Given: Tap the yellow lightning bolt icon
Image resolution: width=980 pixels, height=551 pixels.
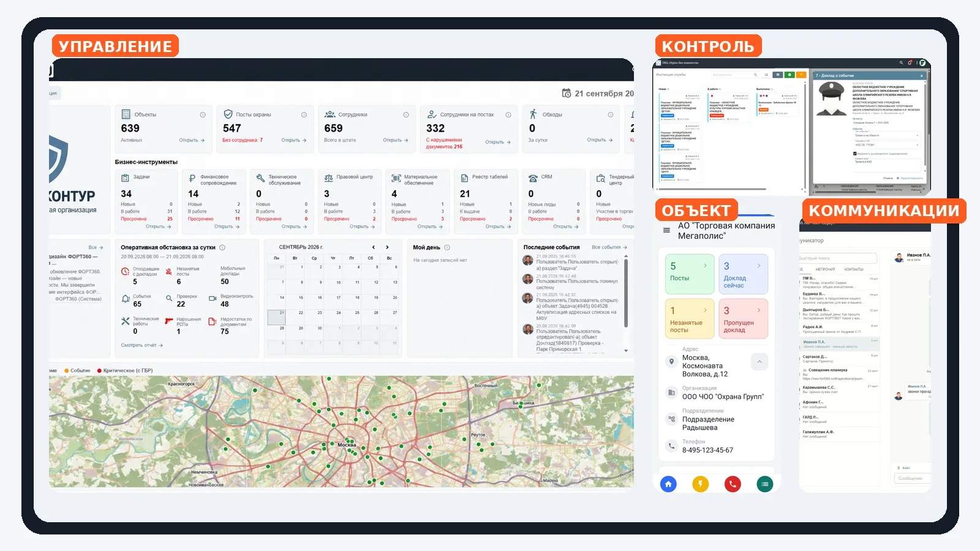Looking at the screenshot, I should 700,484.
